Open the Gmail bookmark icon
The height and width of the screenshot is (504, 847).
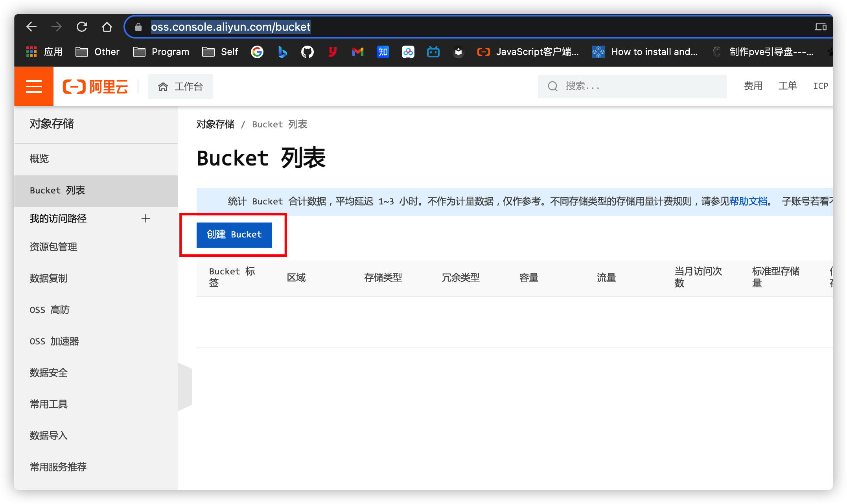357,52
